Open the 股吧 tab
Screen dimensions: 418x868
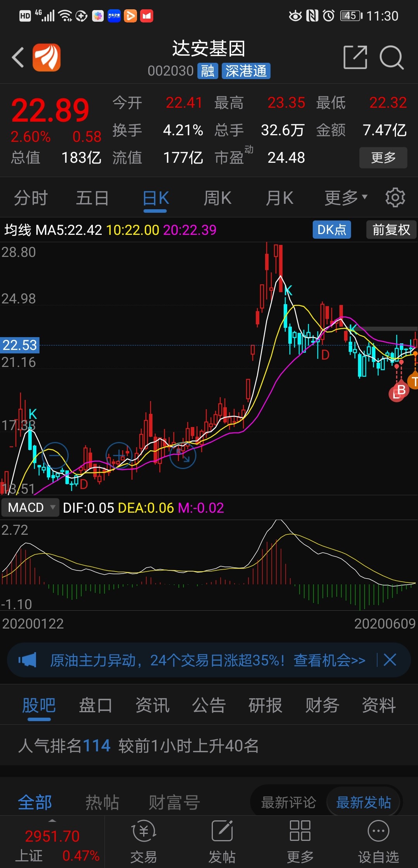[x=39, y=705]
